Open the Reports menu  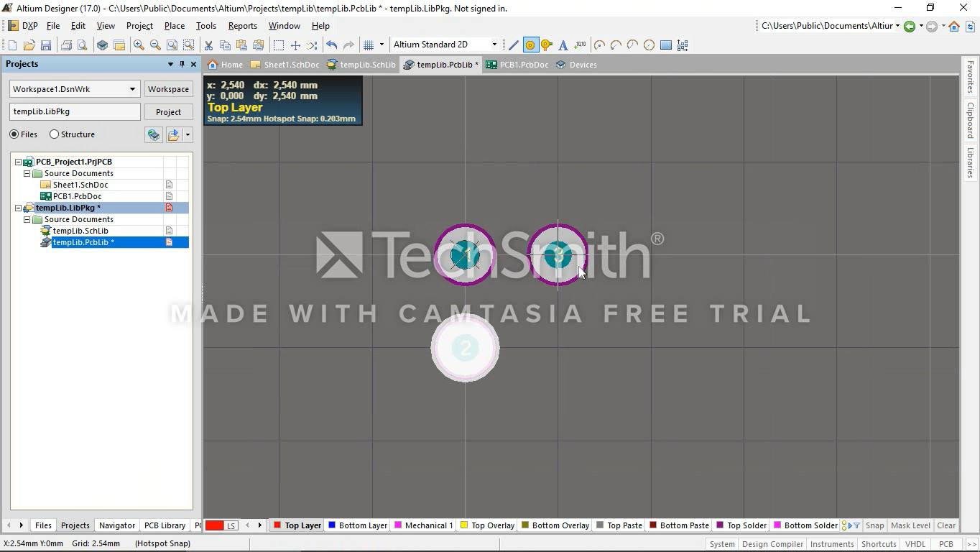pyautogui.click(x=242, y=26)
